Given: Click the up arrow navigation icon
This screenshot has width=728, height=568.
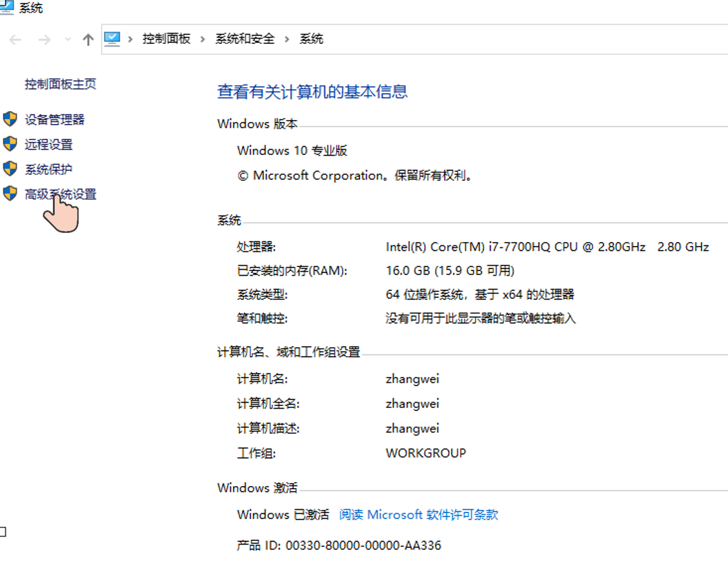Looking at the screenshot, I should 88,39.
